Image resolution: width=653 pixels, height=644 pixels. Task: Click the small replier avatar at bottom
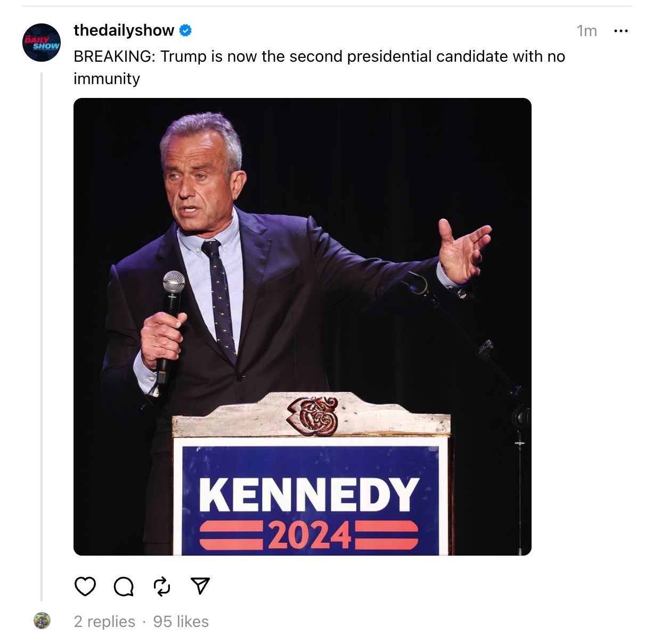click(42, 621)
